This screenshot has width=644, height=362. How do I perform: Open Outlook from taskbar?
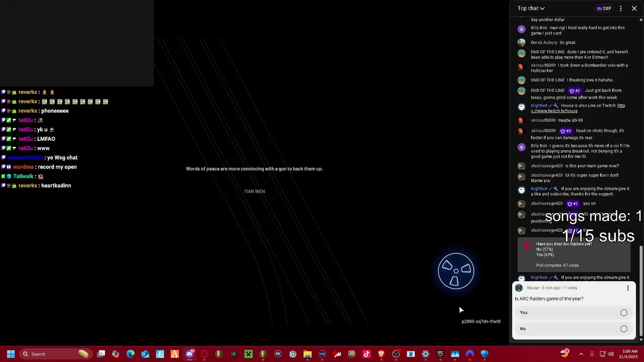(x=145, y=354)
